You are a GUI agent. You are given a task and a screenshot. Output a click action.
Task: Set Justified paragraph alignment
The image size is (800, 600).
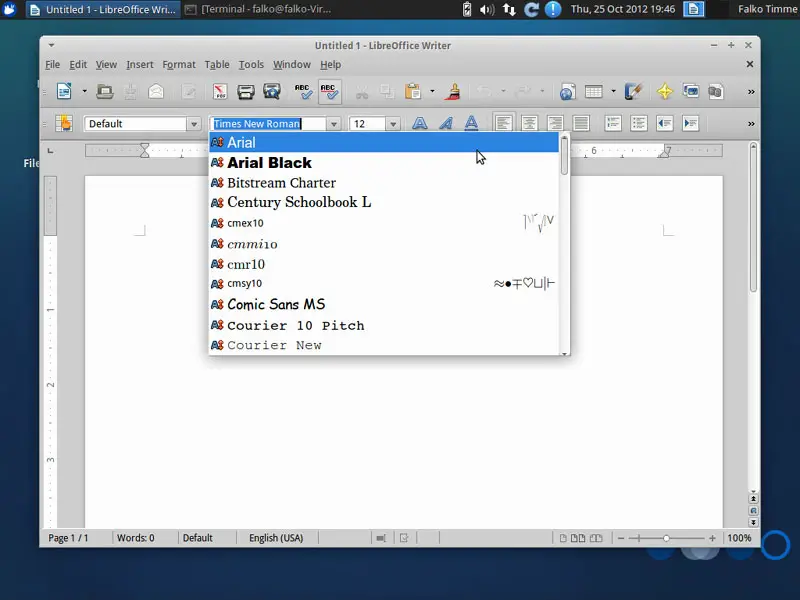[581, 123]
